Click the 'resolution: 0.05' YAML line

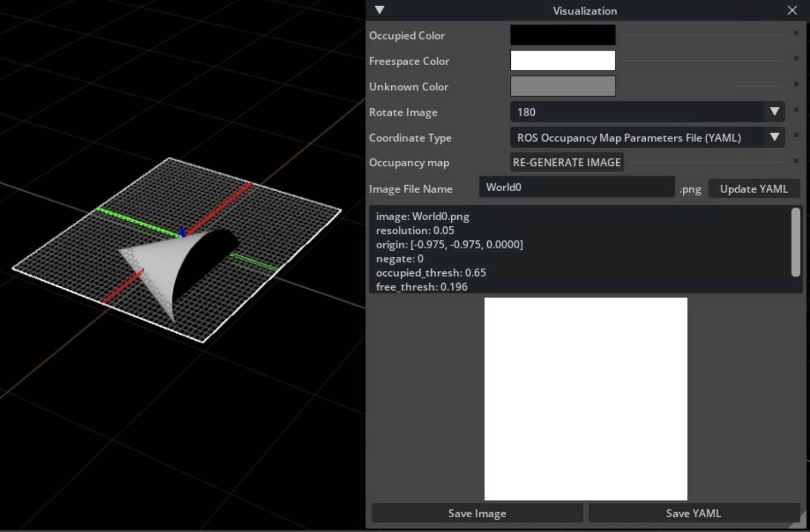coord(415,230)
